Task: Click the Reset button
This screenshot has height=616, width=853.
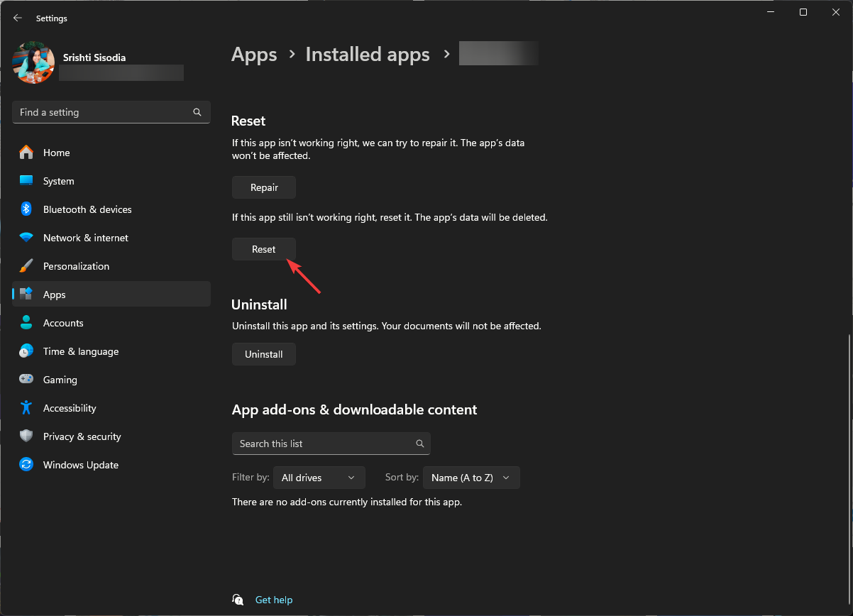Action: [264, 249]
